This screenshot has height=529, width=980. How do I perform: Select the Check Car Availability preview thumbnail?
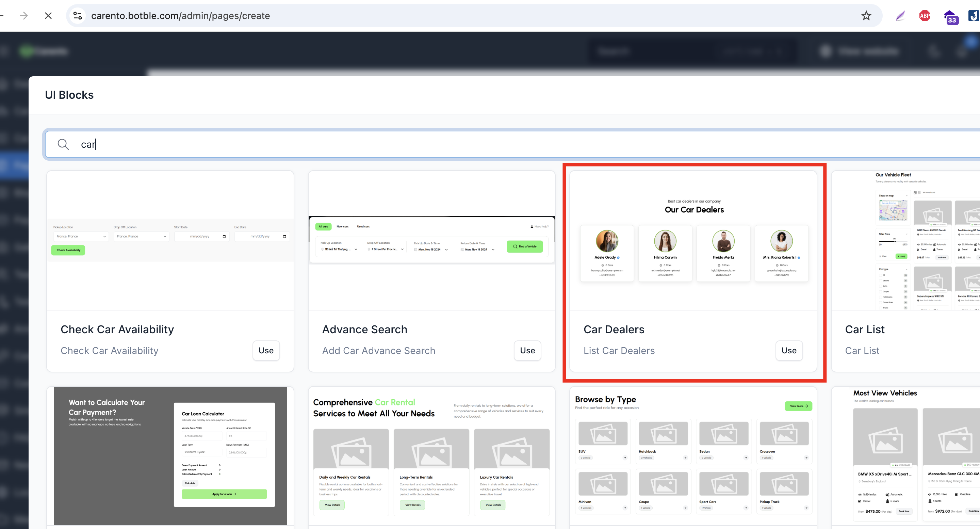170,240
